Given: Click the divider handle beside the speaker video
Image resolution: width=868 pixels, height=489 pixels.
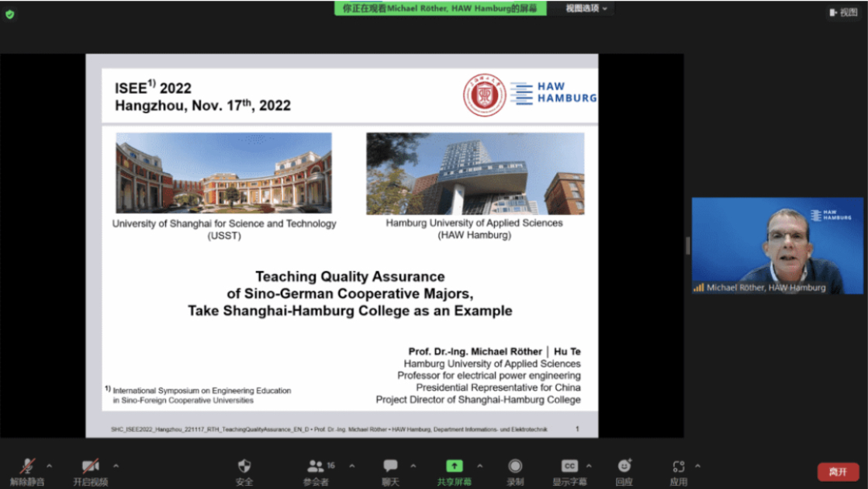Looking at the screenshot, I should (x=687, y=245).
